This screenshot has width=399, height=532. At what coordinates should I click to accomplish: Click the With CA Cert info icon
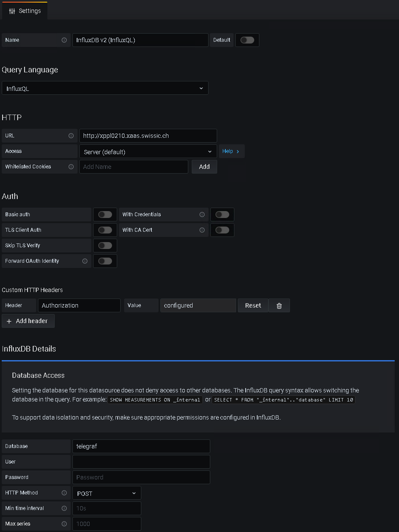coord(202,230)
